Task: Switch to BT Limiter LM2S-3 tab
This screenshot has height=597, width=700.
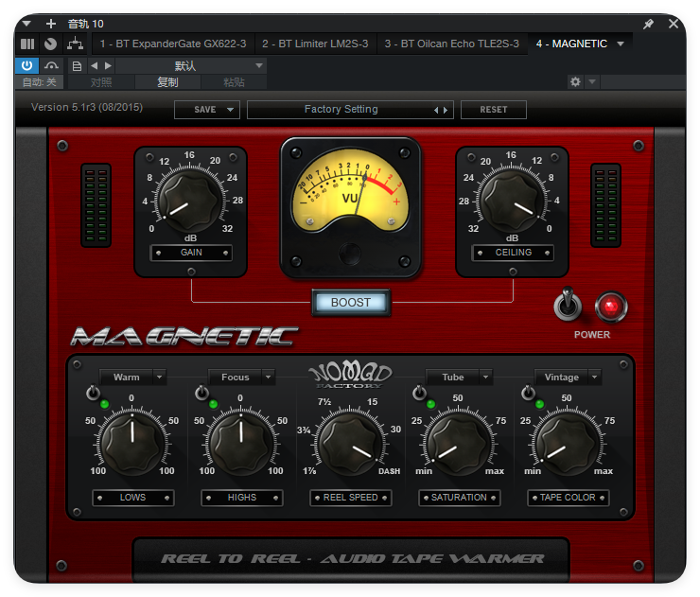Action: click(x=315, y=44)
